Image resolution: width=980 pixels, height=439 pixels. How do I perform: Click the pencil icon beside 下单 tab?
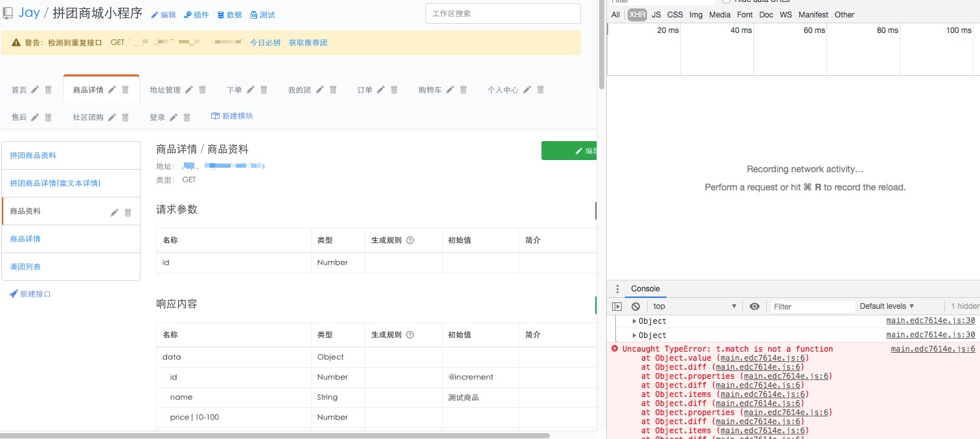pos(251,90)
